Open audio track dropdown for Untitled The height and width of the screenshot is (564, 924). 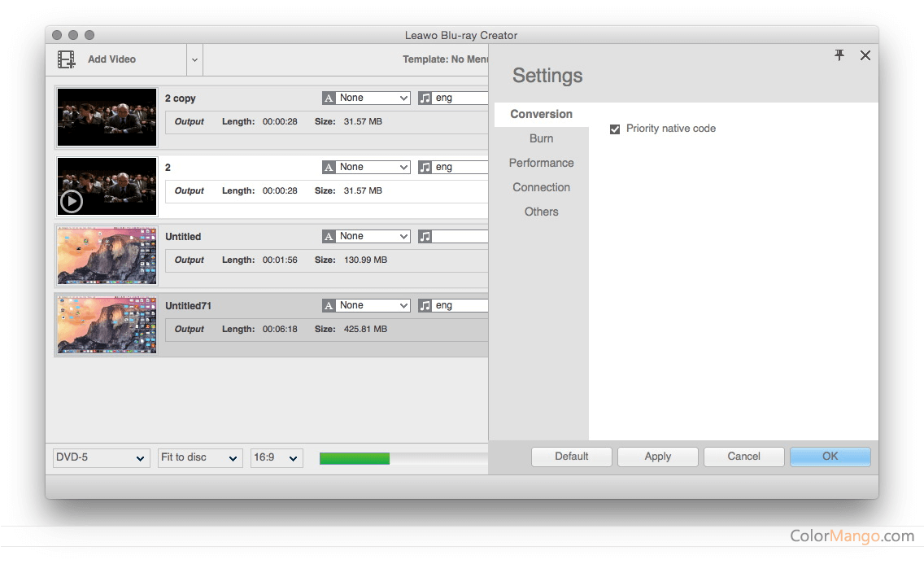(460, 236)
